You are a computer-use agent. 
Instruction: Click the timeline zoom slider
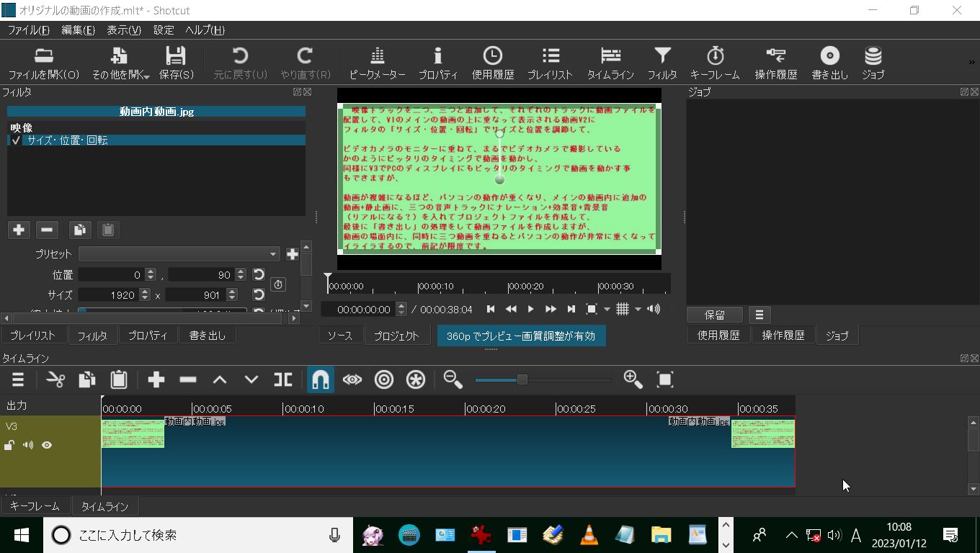pyautogui.click(x=522, y=379)
